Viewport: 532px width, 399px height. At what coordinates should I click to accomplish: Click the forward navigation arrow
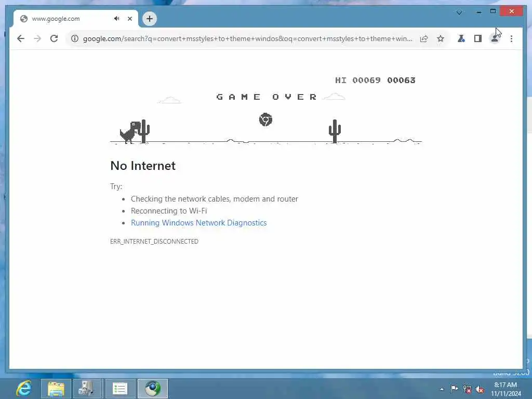tap(37, 38)
